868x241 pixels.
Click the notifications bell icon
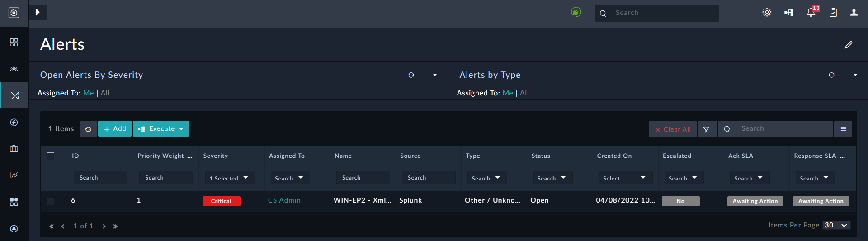tap(811, 13)
